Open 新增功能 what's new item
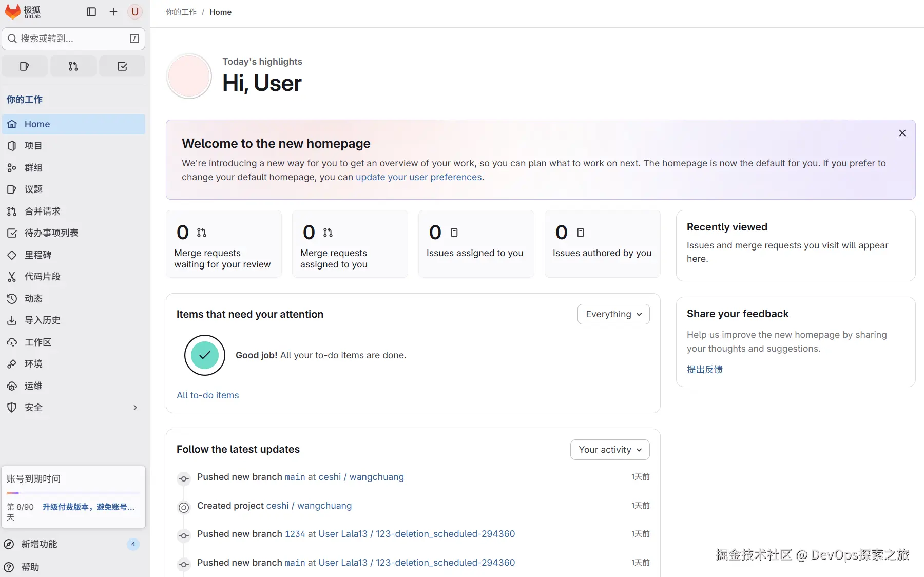Screen dimensions: 924x577 pos(39,544)
